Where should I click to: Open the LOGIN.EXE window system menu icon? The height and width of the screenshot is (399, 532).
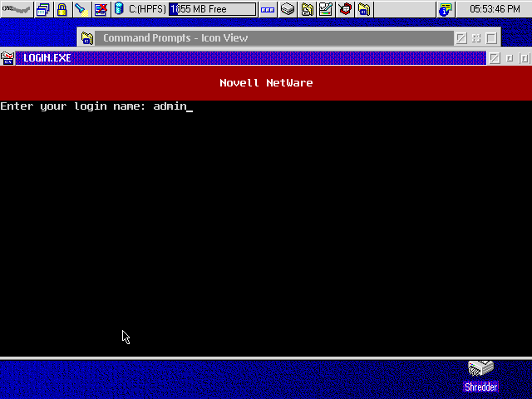(x=7, y=58)
